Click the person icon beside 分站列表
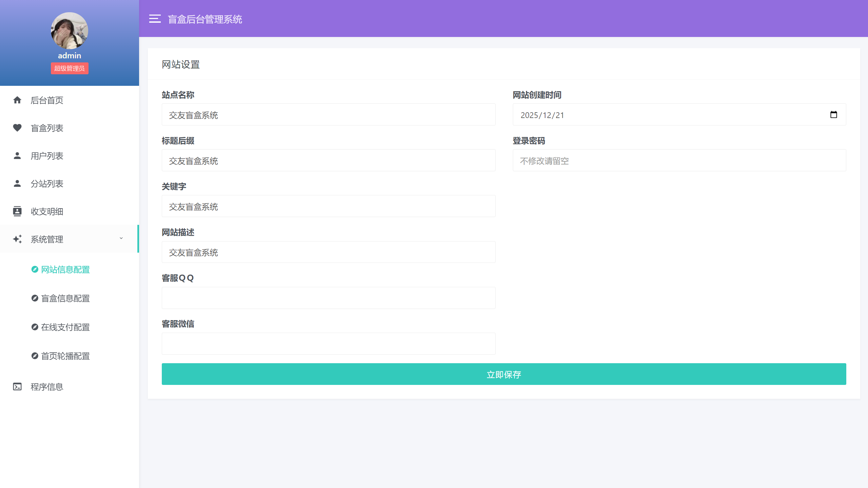 (18, 183)
